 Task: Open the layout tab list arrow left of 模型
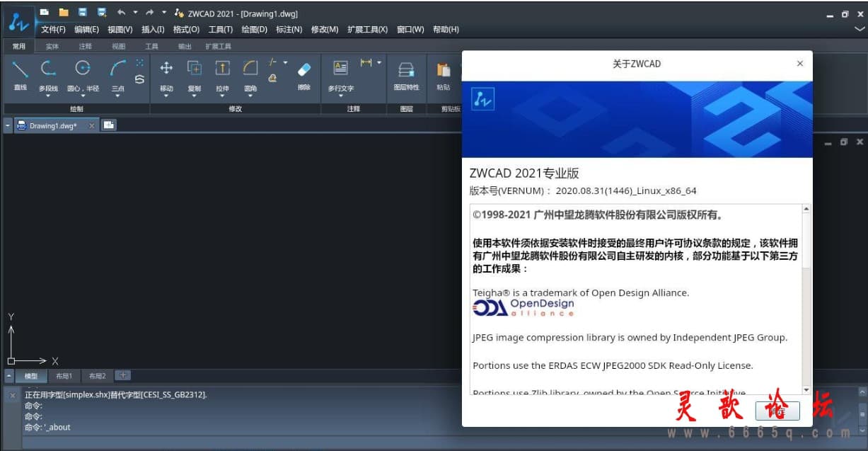point(9,376)
